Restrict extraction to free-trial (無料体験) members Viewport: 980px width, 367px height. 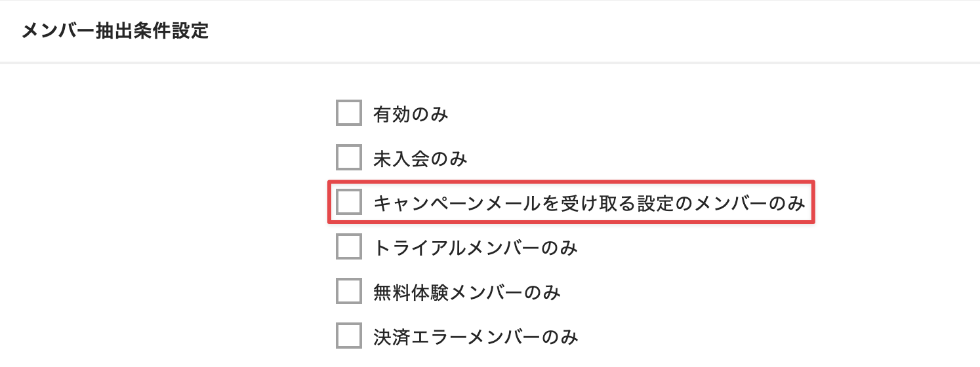[x=348, y=292]
